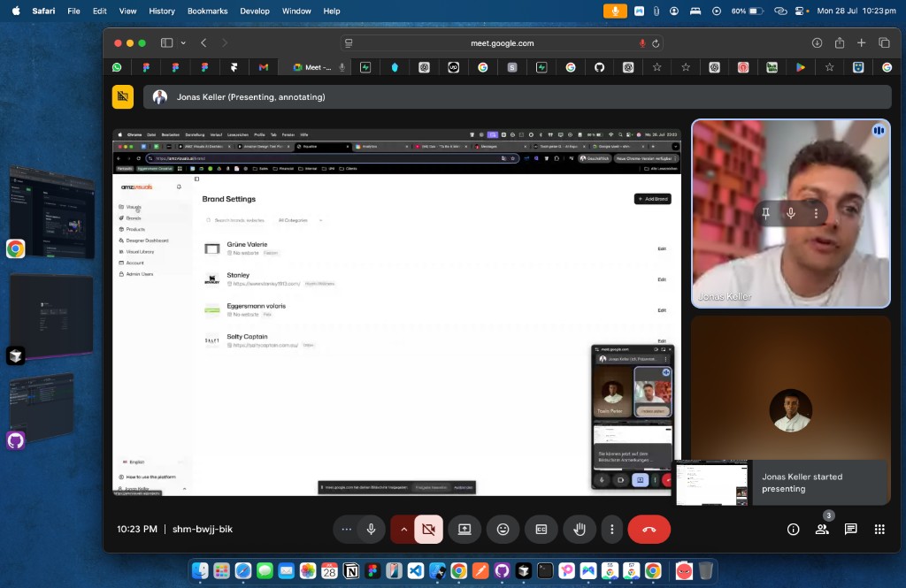Open Figma from the Dock

[372, 571]
